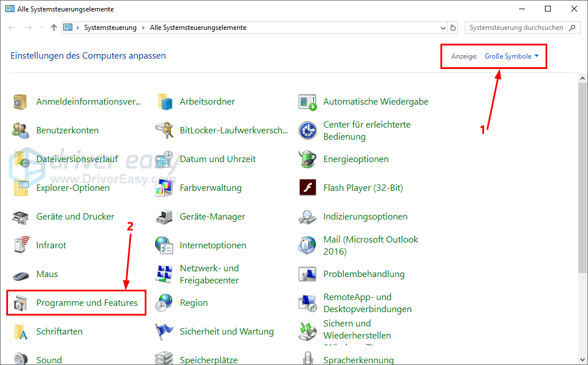Expand the address bar history dropdown
This screenshot has height=365, width=588.
[x=442, y=28]
